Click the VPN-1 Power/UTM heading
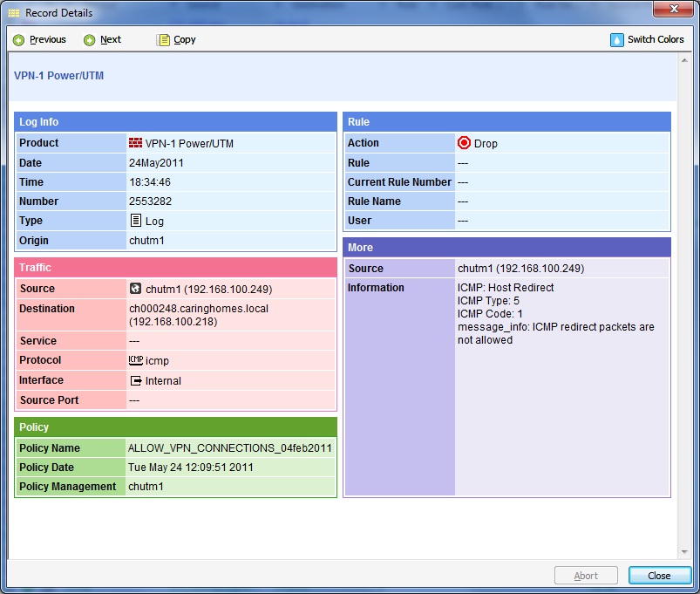Viewport: 700px width, 594px height. (x=58, y=76)
